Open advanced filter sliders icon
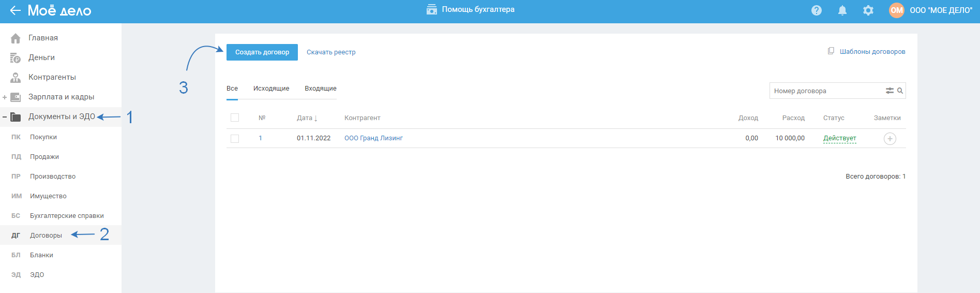 click(x=889, y=91)
